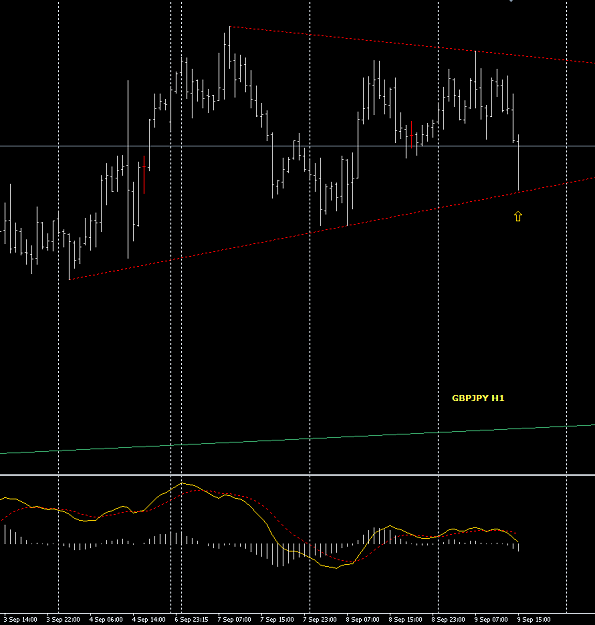Click the 4 Sep 06:00 time label

(106, 619)
